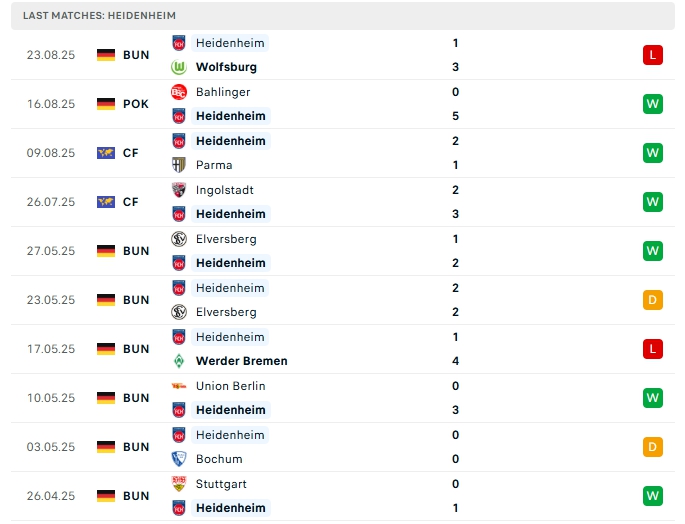Click the Stuttgart team logo

180,484
